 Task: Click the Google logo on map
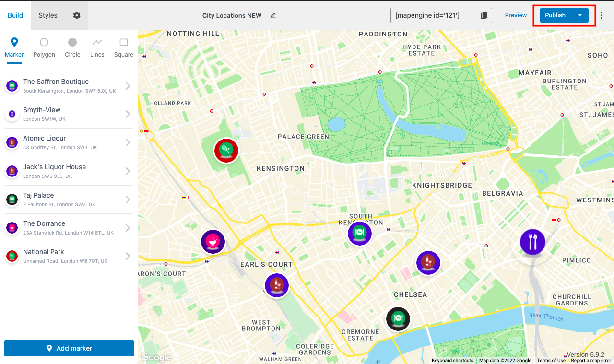(x=156, y=357)
